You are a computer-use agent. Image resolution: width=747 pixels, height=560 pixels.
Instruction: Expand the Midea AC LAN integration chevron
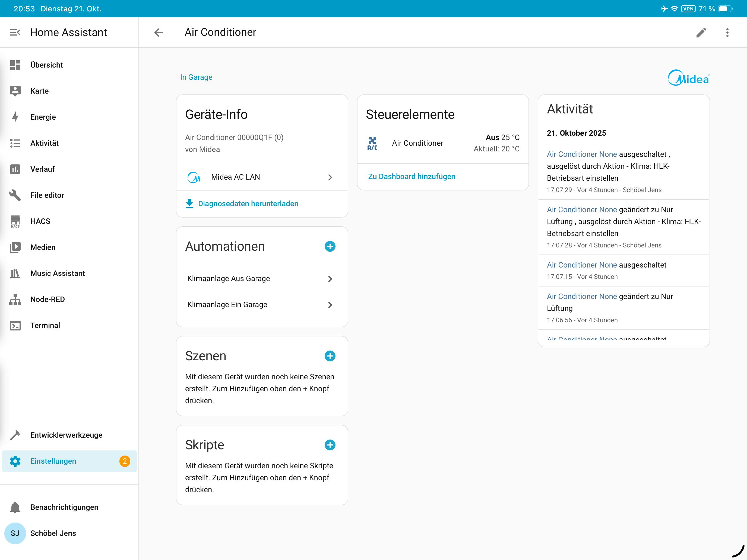point(330,177)
